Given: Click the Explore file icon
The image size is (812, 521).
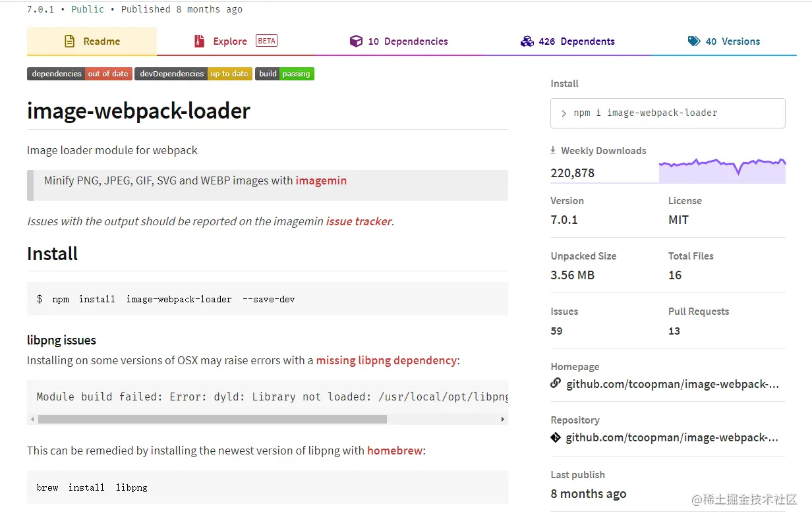Looking at the screenshot, I should pyautogui.click(x=199, y=41).
